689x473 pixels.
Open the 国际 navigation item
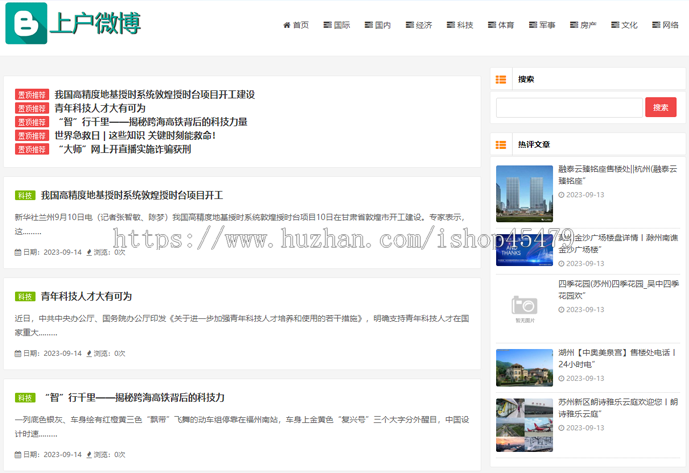pyautogui.click(x=337, y=25)
